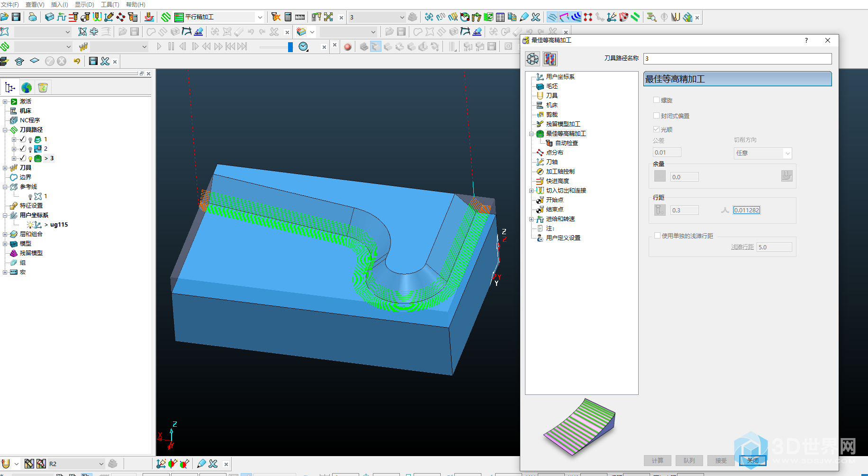
Task: Expand the 宏 node in explorer
Action: point(5,272)
